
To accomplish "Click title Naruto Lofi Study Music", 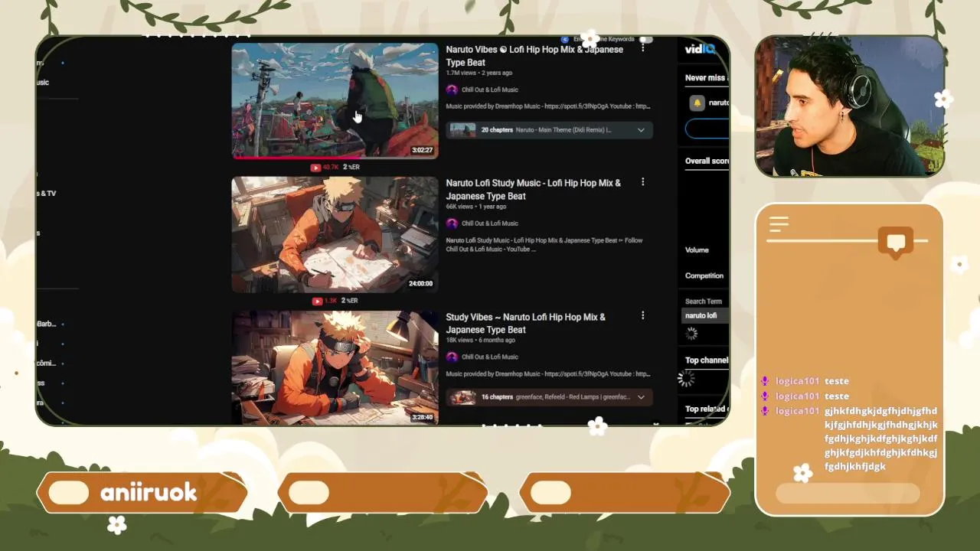I will coord(534,189).
